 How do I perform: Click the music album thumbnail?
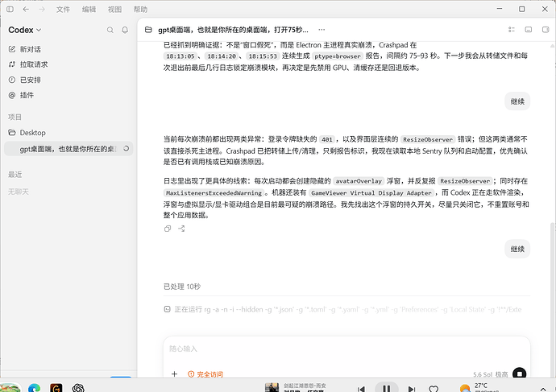point(272,387)
